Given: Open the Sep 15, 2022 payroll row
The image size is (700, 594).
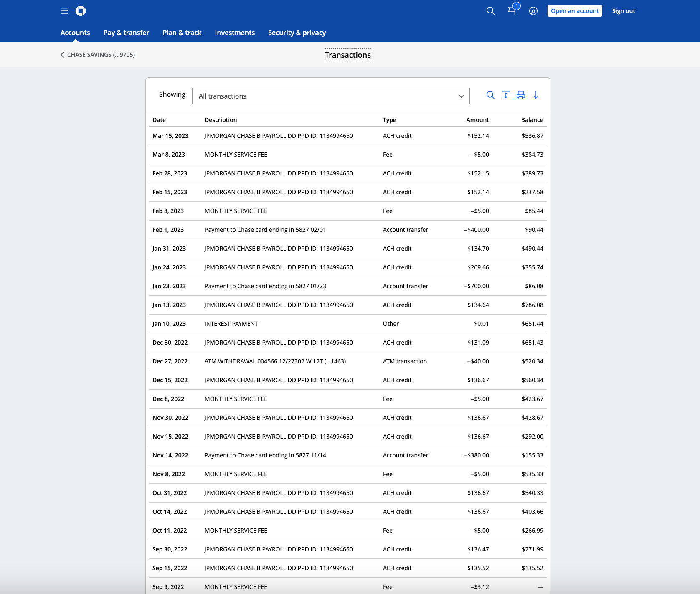Looking at the screenshot, I should [x=348, y=568].
